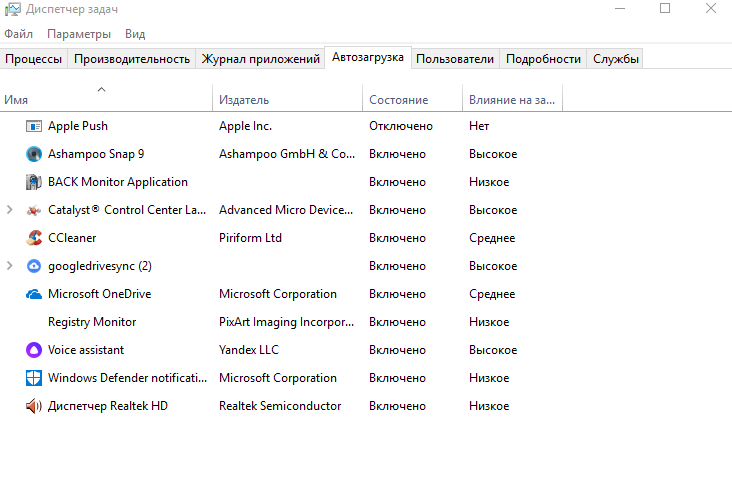Select the Ashampoo Snap 9 entry
Image resolution: width=732 pixels, height=481 pixels.
click(x=96, y=154)
